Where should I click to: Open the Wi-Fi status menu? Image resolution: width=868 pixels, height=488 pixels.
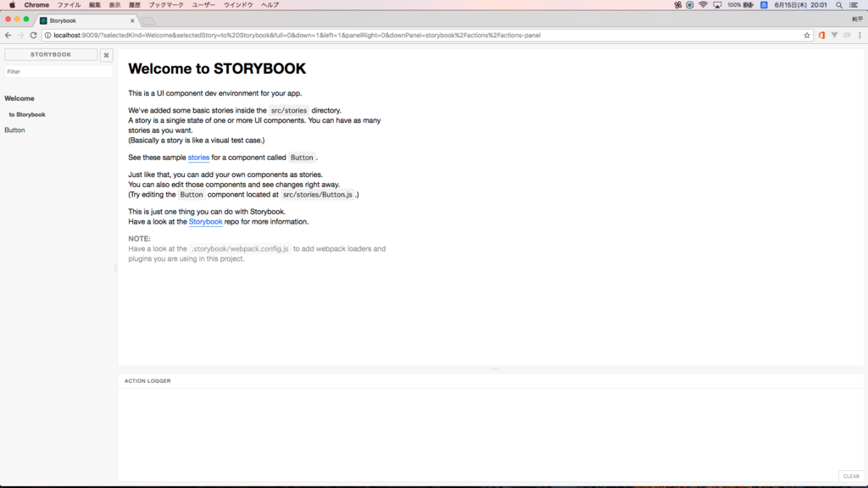703,5
